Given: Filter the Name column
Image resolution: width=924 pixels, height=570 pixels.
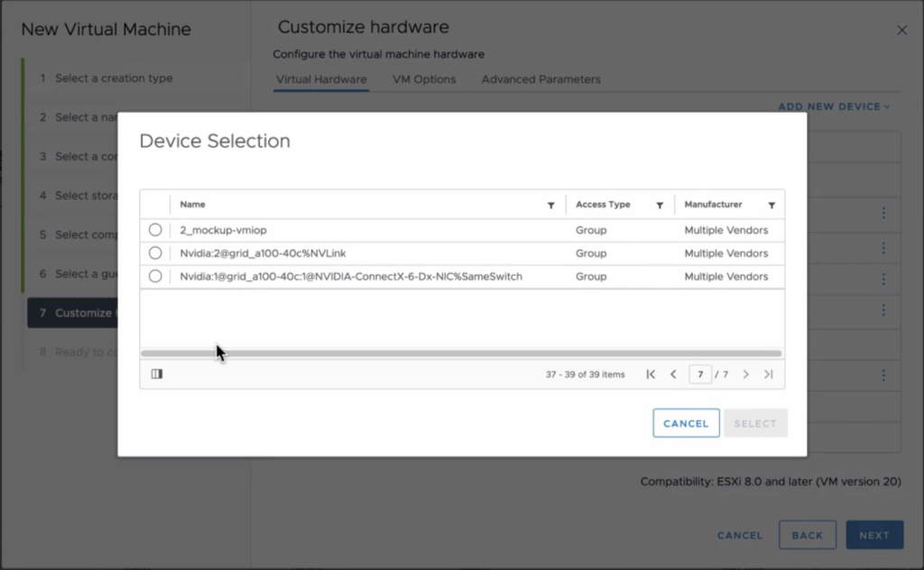Looking at the screenshot, I should (x=550, y=206).
